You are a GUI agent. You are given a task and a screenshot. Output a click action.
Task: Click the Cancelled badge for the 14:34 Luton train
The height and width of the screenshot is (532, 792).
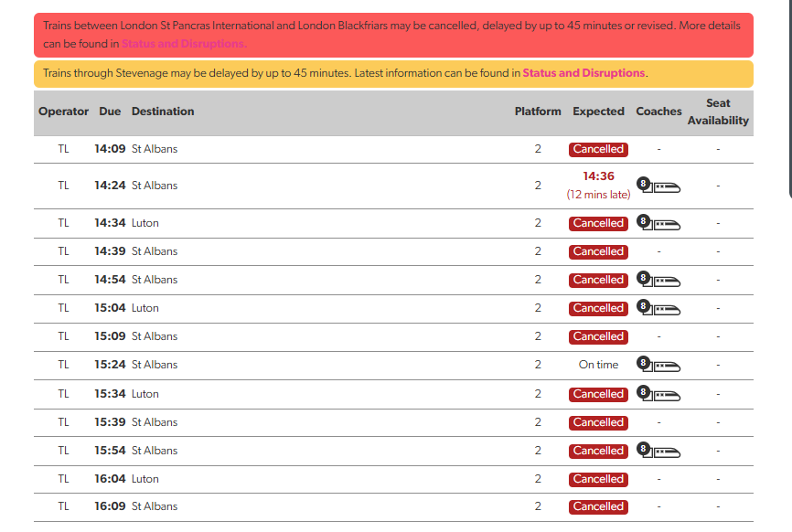tap(598, 224)
